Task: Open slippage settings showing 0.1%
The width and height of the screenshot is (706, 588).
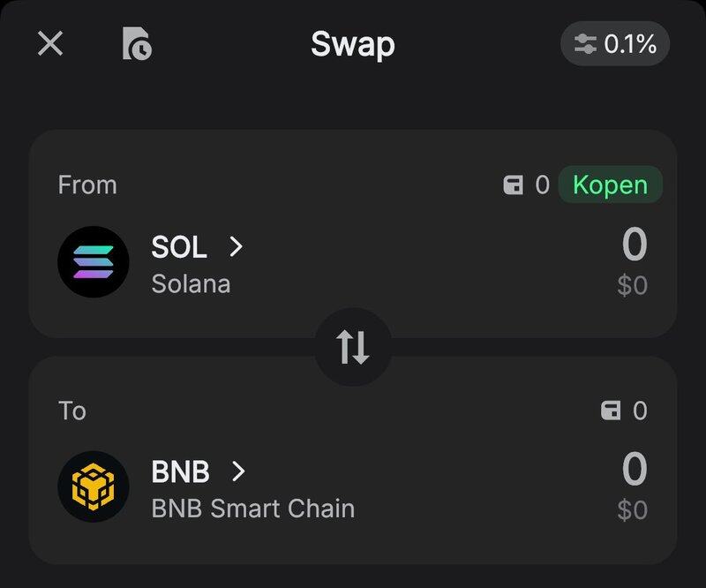Action: click(615, 43)
